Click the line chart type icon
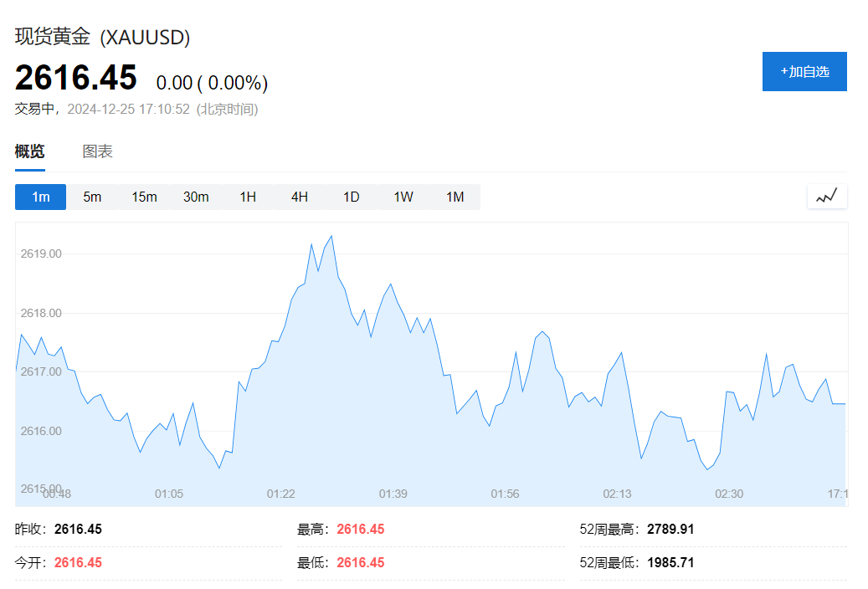This screenshot has width=868, height=589. pos(827,197)
